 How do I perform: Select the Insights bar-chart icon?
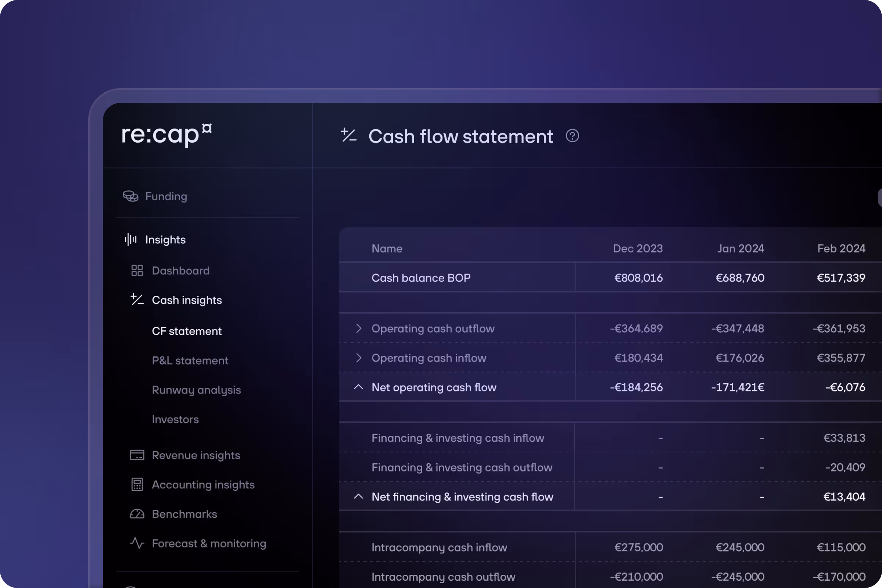click(x=130, y=240)
